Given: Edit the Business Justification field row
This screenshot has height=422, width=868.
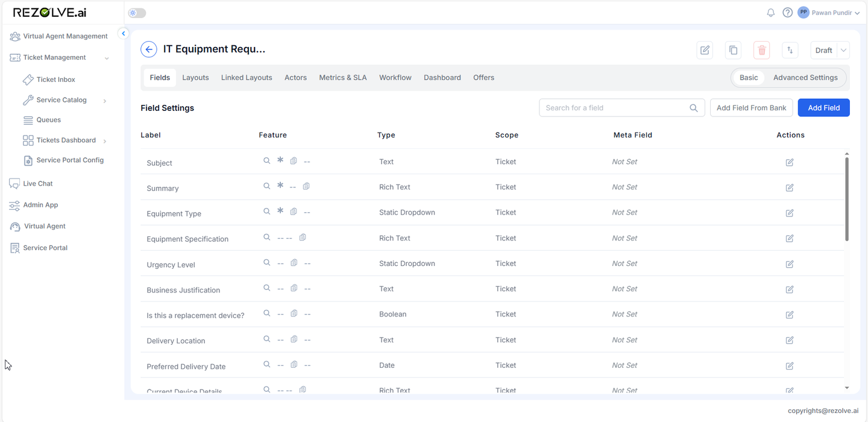Looking at the screenshot, I should click(x=790, y=289).
